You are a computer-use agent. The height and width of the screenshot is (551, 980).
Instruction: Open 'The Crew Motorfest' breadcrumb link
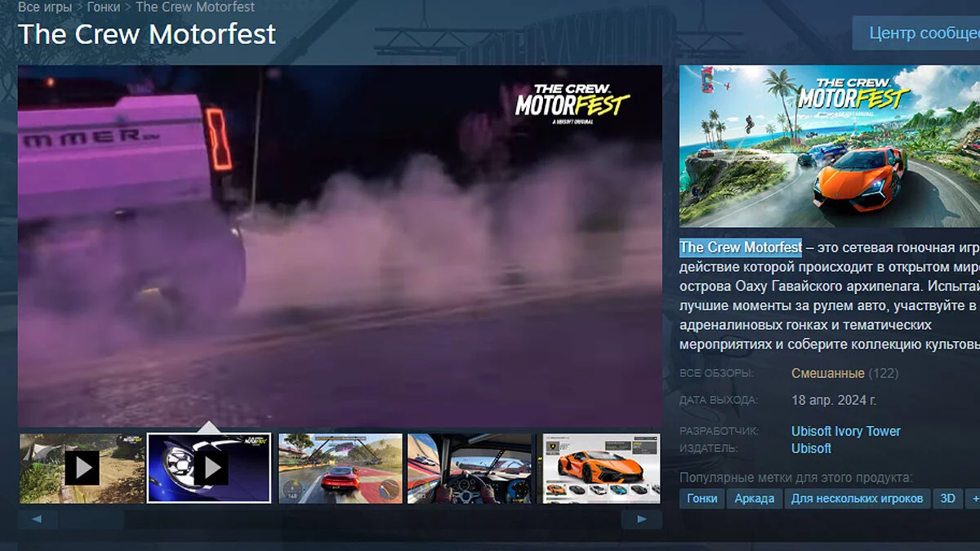pyautogui.click(x=195, y=7)
